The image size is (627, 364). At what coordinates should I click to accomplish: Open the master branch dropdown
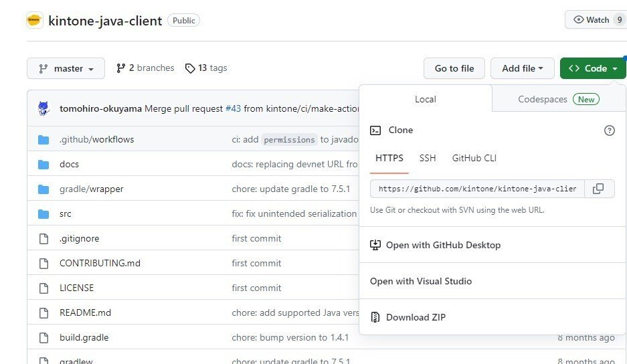coord(66,68)
